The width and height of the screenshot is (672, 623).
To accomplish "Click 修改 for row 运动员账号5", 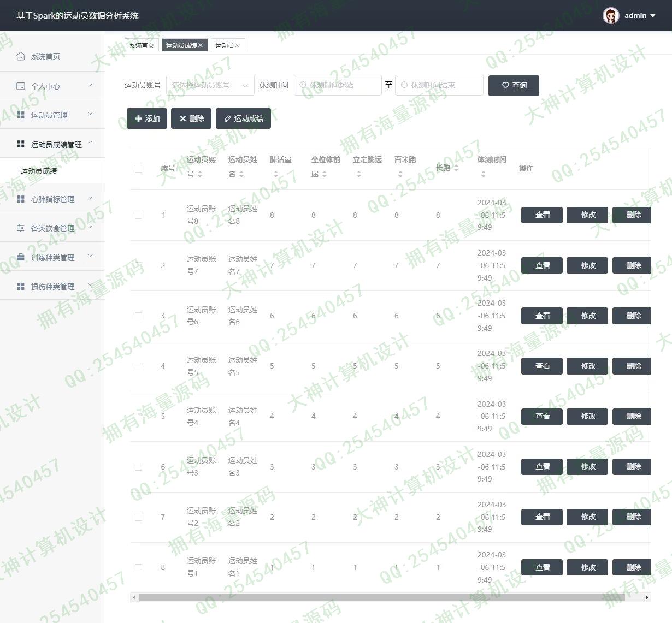I will (x=587, y=366).
